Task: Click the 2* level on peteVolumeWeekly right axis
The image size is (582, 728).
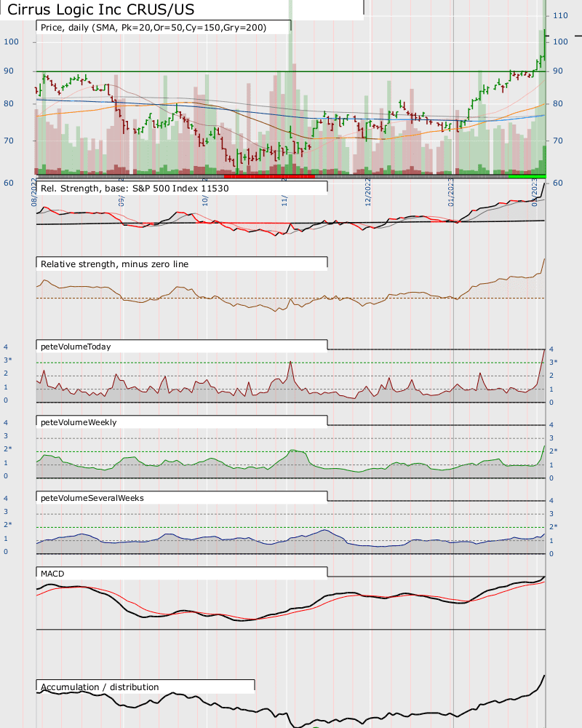Action: pos(553,451)
